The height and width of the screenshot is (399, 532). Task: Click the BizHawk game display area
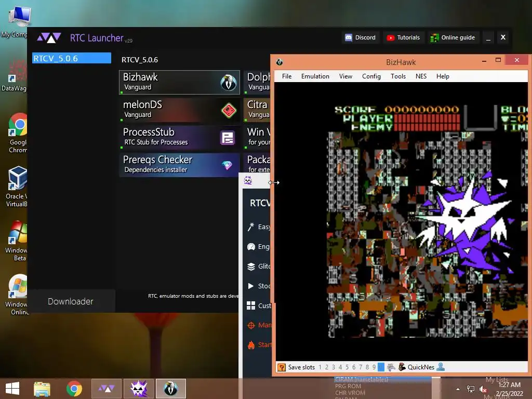[x=401, y=221]
